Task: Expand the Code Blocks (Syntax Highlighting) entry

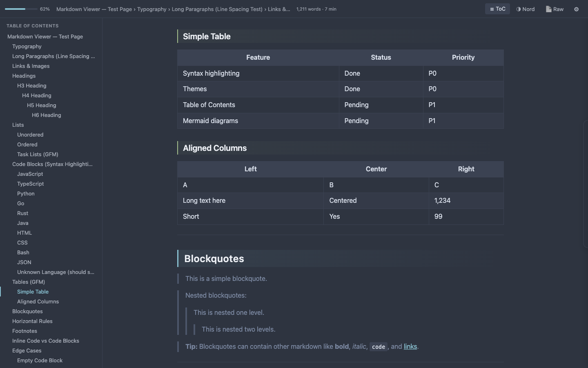Action: pyautogui.click(x=52, y=164)
